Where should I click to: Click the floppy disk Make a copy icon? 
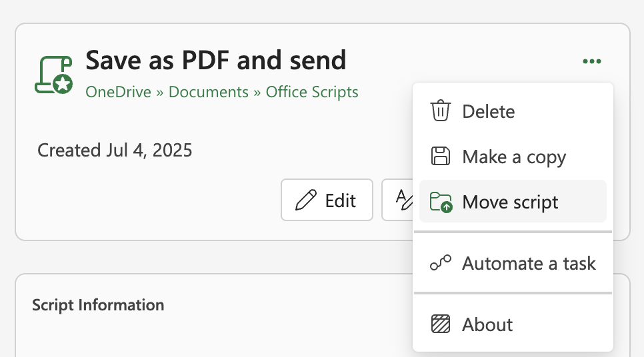tap(441, 156)
